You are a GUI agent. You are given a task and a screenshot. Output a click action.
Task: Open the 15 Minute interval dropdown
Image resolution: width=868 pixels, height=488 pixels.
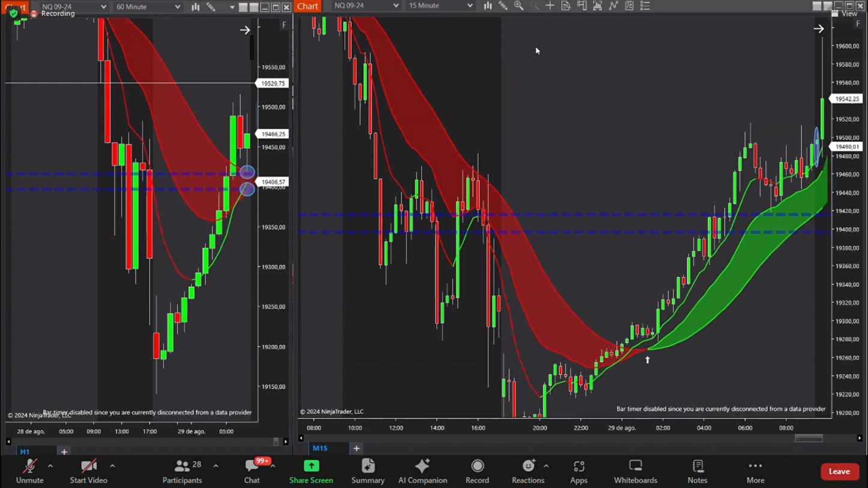(x=440, y=6)
